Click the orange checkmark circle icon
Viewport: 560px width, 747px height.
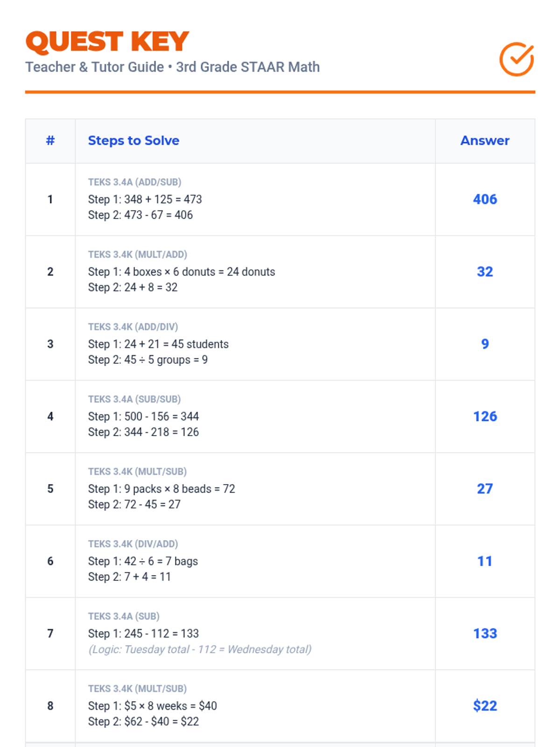(516, 59)
